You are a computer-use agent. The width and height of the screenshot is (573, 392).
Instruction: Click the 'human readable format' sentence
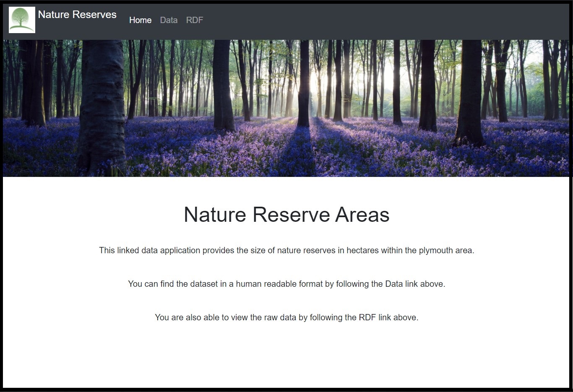[286, 284]
